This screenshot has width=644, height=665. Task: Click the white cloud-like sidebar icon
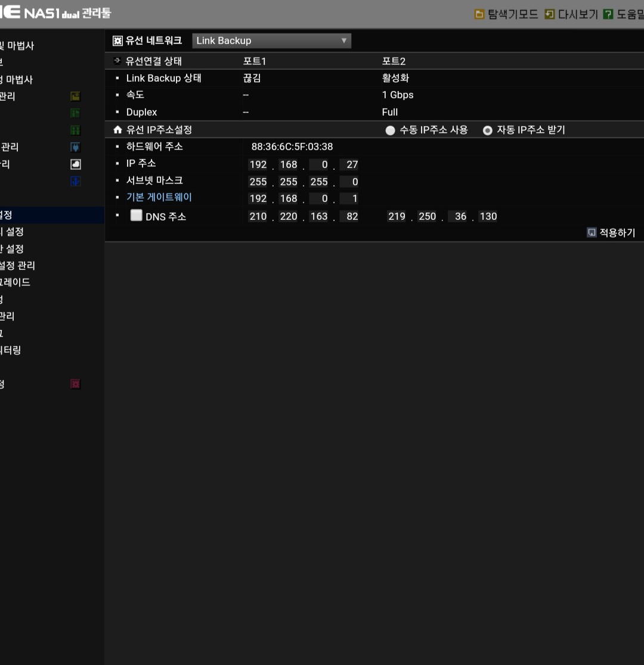76,164
